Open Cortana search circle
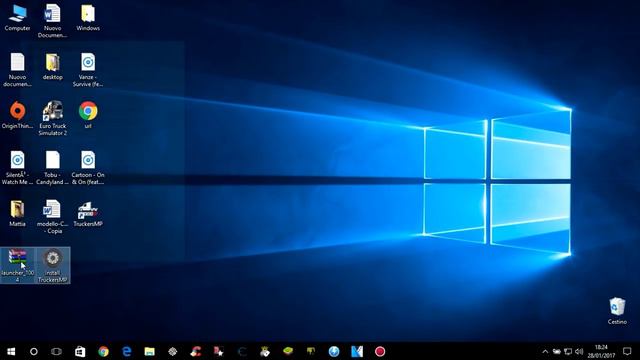 click(x=34, y=351)
